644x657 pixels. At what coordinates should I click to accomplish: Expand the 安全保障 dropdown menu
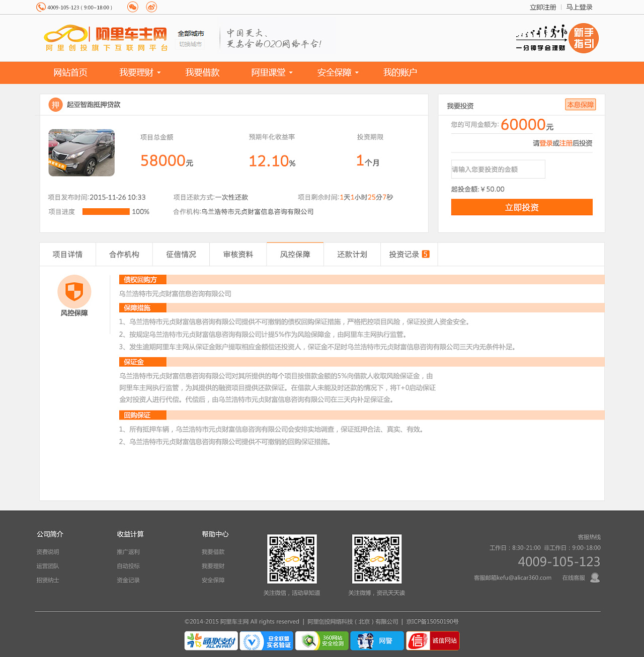338,72
